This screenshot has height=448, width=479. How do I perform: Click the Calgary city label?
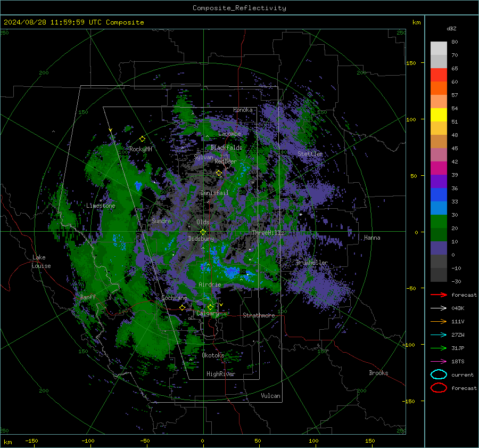(x=208, y=313)
